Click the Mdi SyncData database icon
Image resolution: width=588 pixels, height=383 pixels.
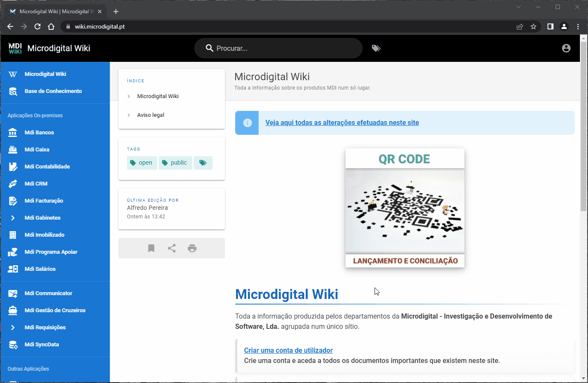coord(13,345)
